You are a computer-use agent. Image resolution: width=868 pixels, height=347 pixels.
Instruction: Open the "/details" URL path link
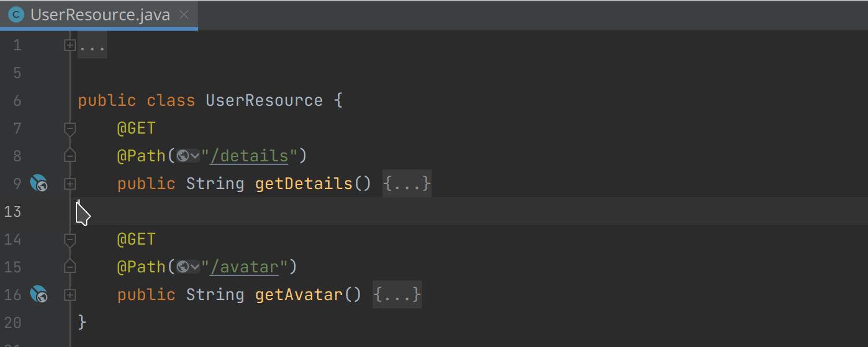pos(250,156)
